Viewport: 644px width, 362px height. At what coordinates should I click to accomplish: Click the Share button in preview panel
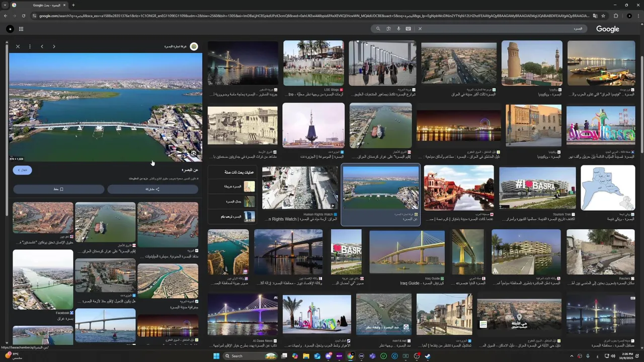(152, 189)
